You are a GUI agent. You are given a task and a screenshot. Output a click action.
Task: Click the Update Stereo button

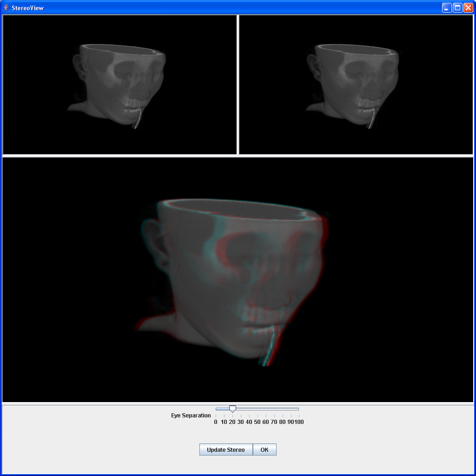point(226,450)
